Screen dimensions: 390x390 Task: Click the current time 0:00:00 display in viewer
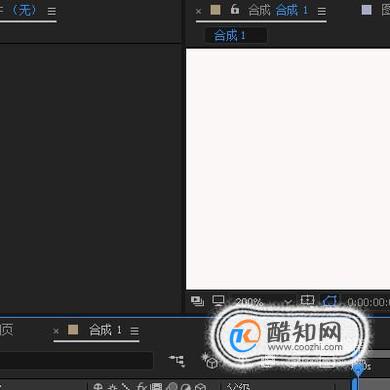(x=368, y=302)
